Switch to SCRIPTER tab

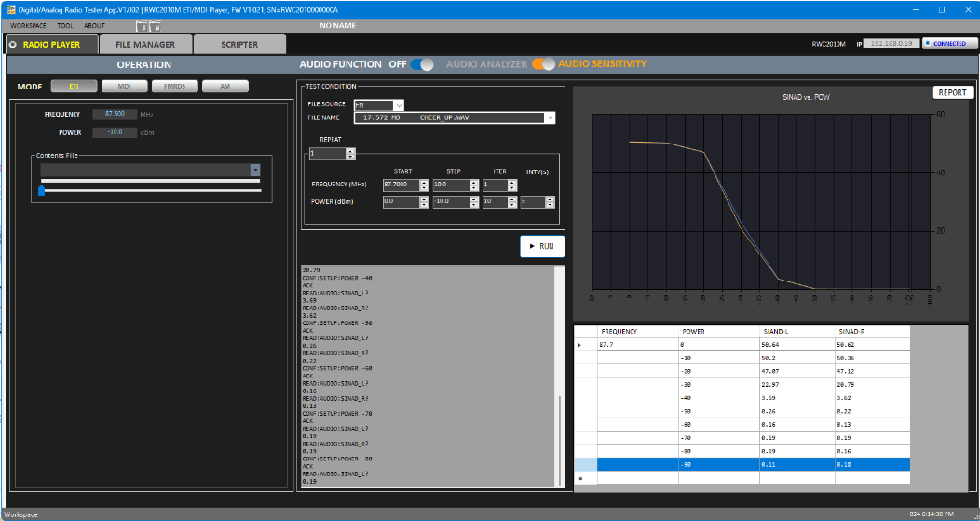click(239, 45)
